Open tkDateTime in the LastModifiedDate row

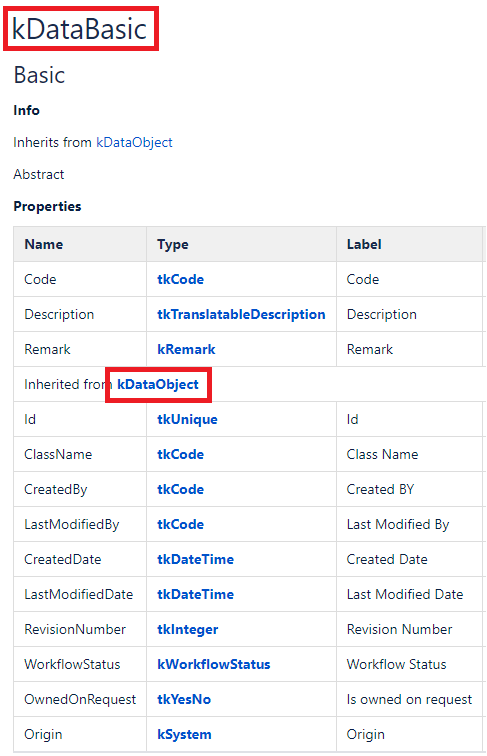click(195, 594)
